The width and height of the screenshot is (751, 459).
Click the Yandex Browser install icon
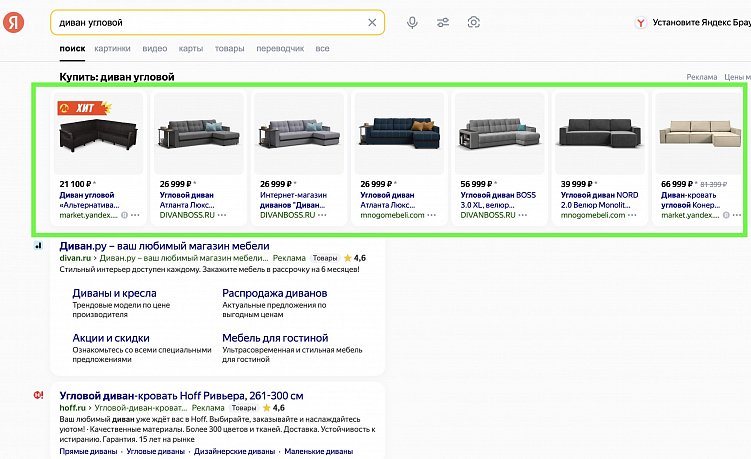(x=640, y=23)
